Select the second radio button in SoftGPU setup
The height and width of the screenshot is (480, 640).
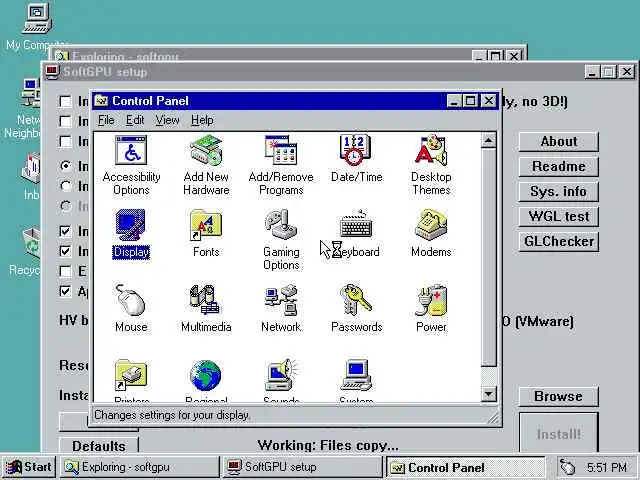point(65,186)
